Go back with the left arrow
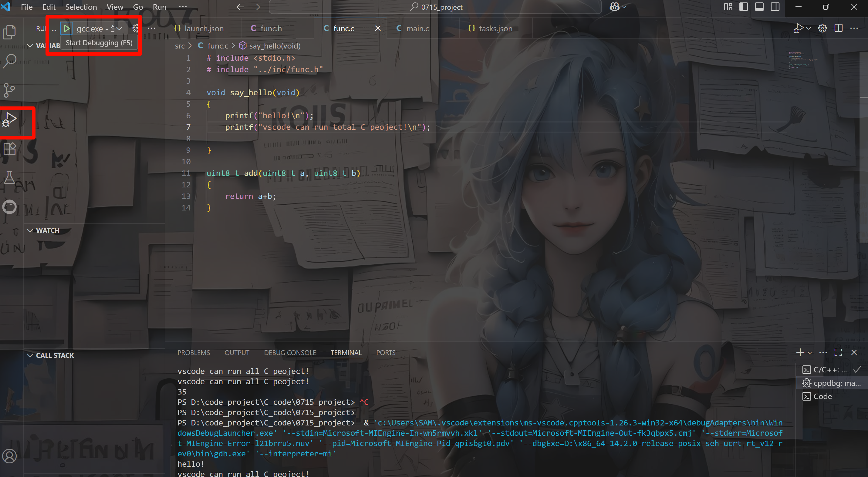Image resolution: width=868 pixels, height=477 pixels. [x=240, y=7]
